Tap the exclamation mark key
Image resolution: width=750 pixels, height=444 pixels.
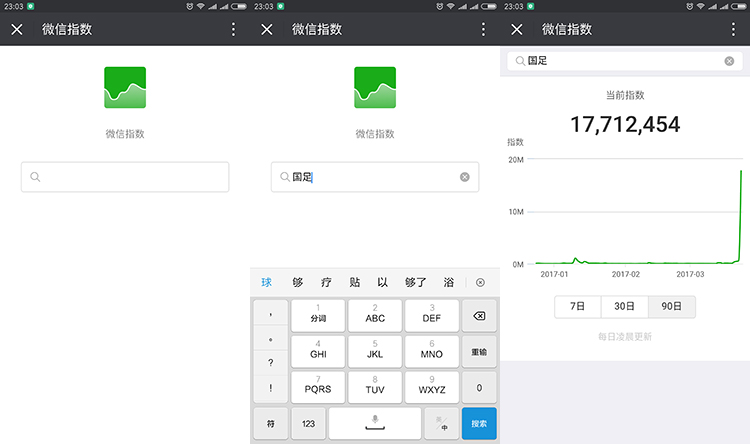point(271,388)
